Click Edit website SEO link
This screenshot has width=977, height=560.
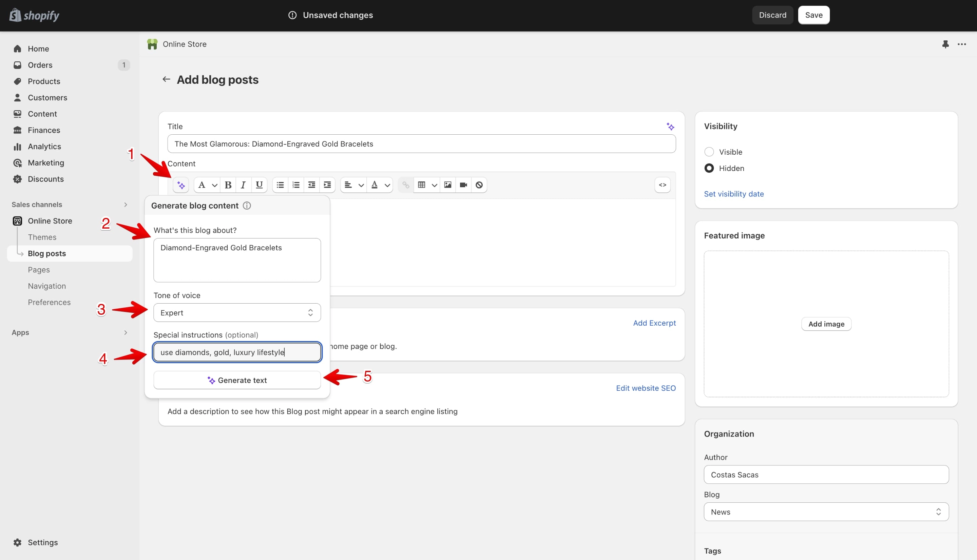(x=646, y=388)
